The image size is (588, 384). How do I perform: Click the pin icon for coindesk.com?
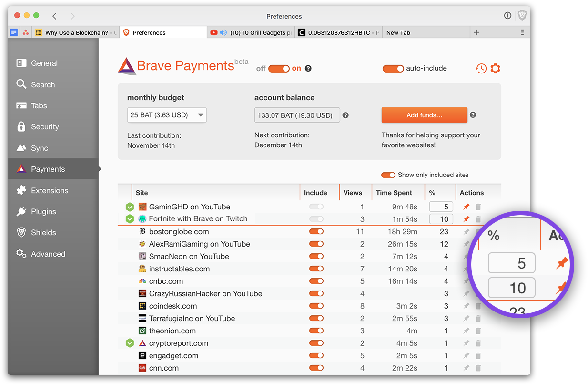(466, 306)
